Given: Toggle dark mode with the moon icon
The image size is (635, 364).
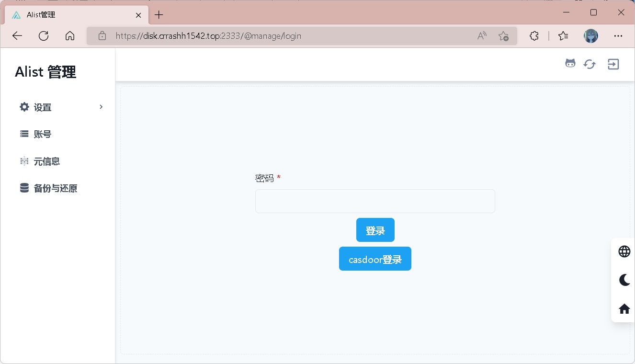Looking at the screenshot, I should (x=624, y=280).
